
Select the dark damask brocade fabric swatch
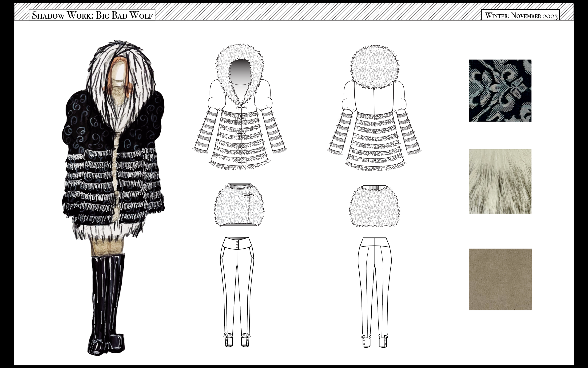point(500,91)
